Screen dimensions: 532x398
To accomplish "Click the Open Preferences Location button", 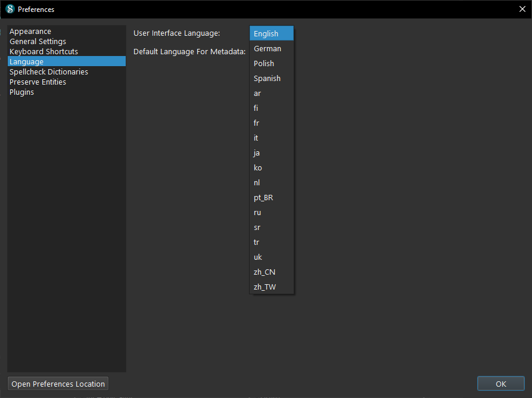I will tap(58, 384).
